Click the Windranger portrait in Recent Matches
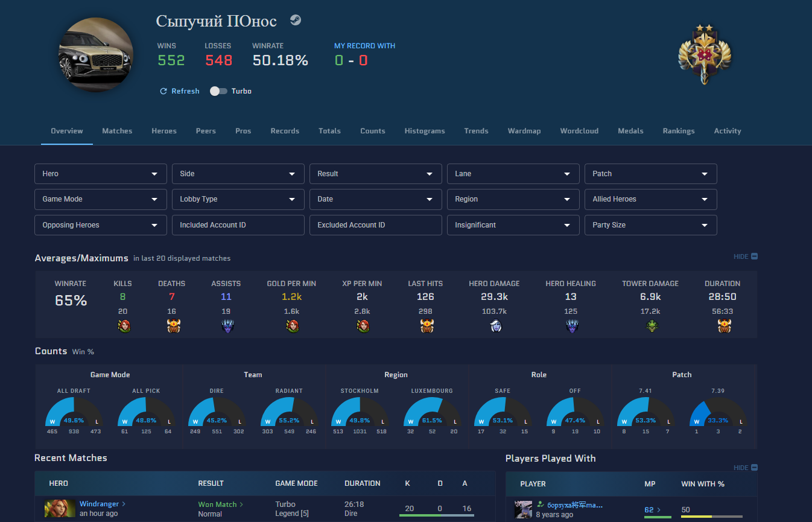Viewport: 812px width, 522px height. click(60, 508)
